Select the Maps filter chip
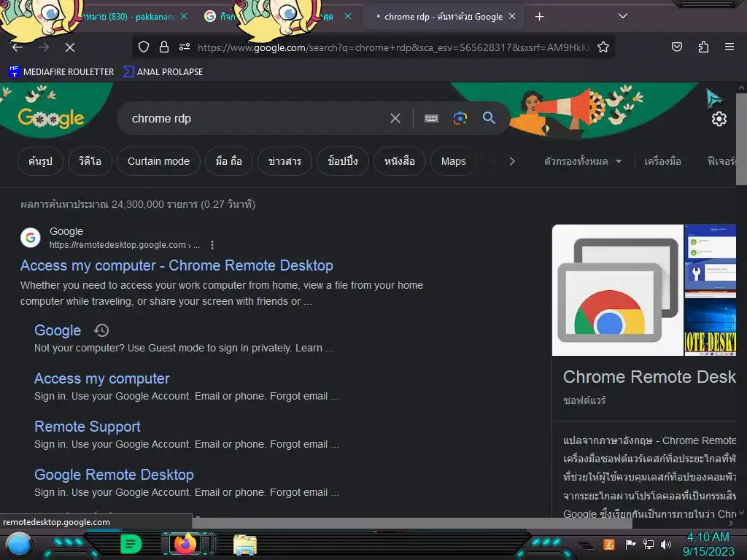Image resolution: width=747 pixels, height=560 pixels. (x=453, y=161)
